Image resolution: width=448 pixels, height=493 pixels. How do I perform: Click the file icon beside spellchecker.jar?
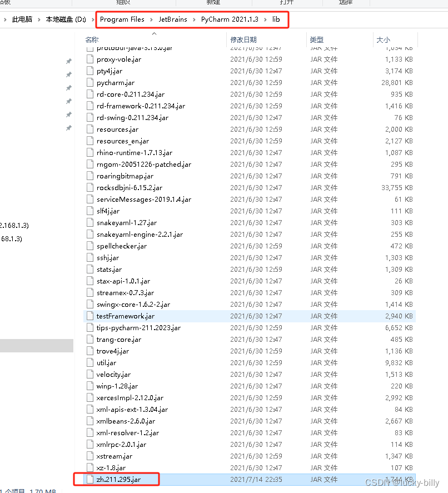pos(90,246)
